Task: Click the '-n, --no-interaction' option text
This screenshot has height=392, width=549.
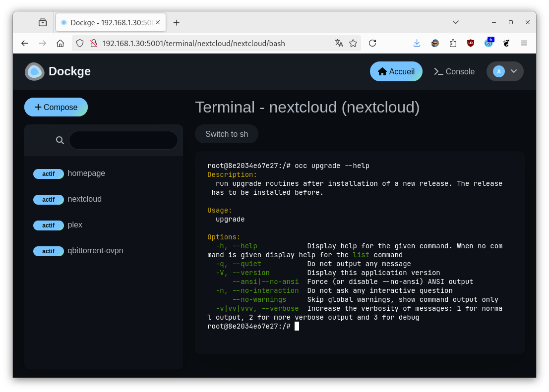Action: pyautogui.click(x=257, y=291)
